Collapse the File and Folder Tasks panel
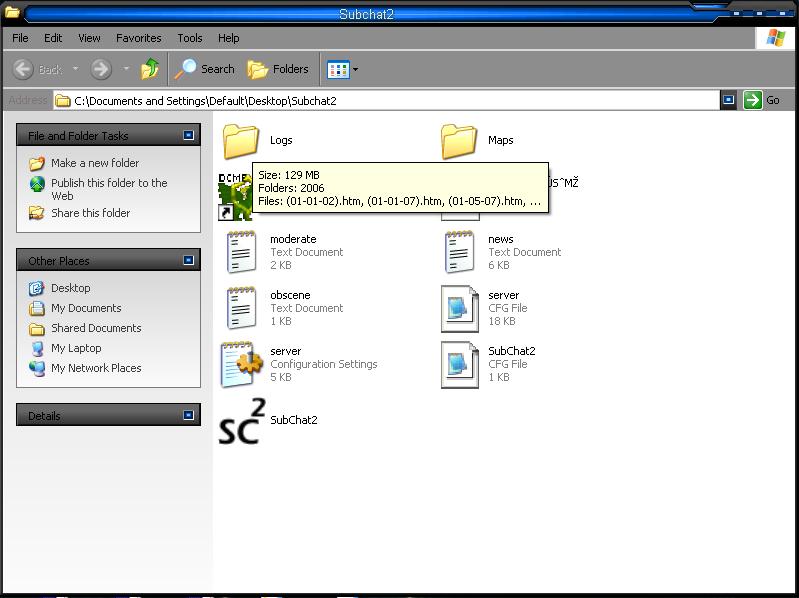This screenshot has height=598, width=799. 189,135
